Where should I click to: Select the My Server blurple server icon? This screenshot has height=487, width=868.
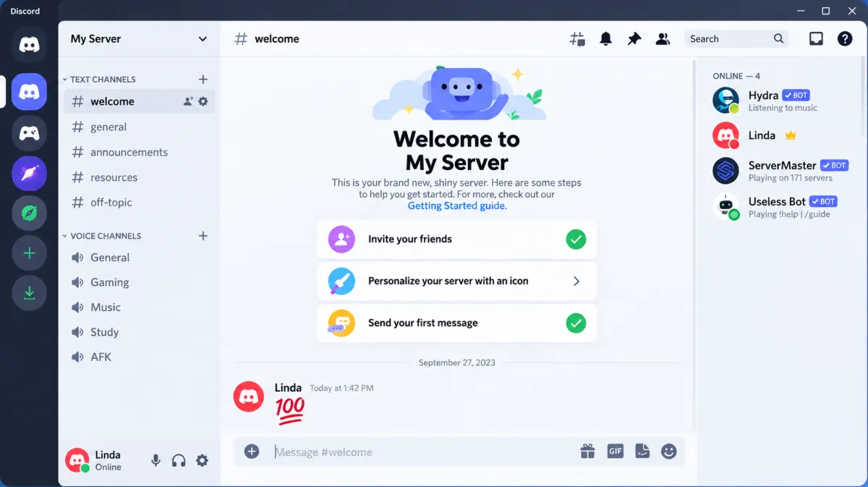click(29, 91)
